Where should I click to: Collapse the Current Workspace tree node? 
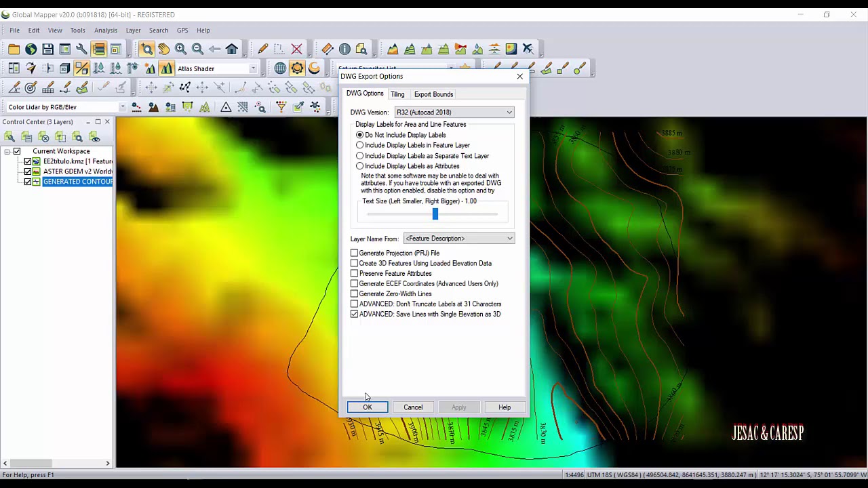(7, 152)
